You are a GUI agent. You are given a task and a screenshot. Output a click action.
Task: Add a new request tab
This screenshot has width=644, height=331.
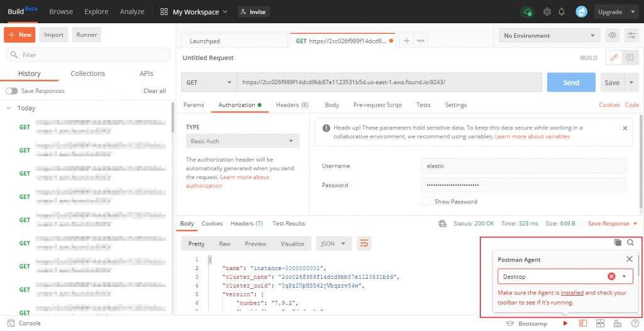tap(407, 41)
